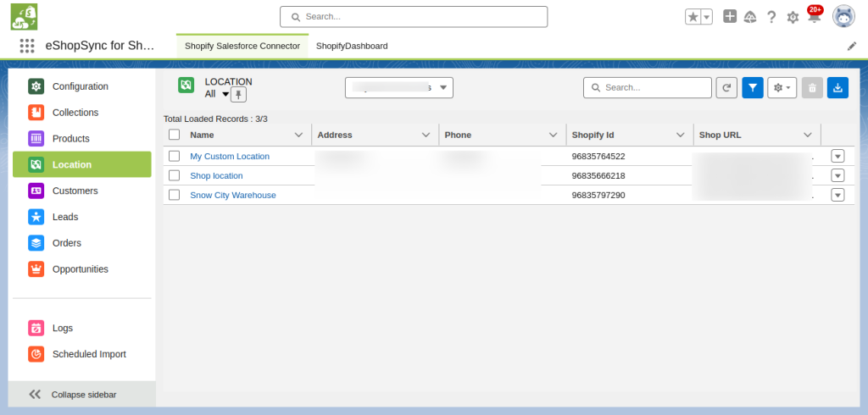Open the Shop URL column chevron menu

pyautogui.click(x=808, y=135)
